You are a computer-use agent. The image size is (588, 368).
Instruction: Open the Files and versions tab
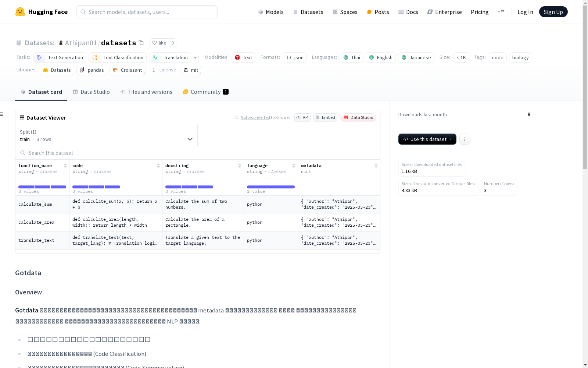(x=146, y=92)
